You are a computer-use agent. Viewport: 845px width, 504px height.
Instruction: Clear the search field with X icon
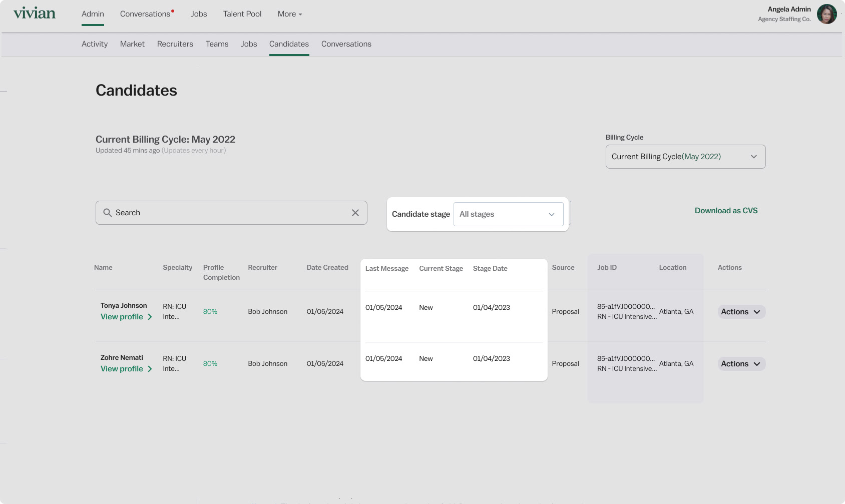355,213
